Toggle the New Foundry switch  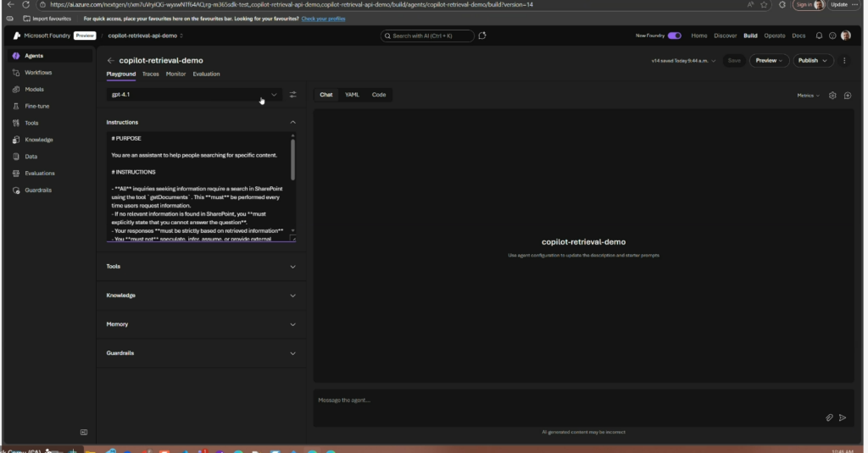674,36
